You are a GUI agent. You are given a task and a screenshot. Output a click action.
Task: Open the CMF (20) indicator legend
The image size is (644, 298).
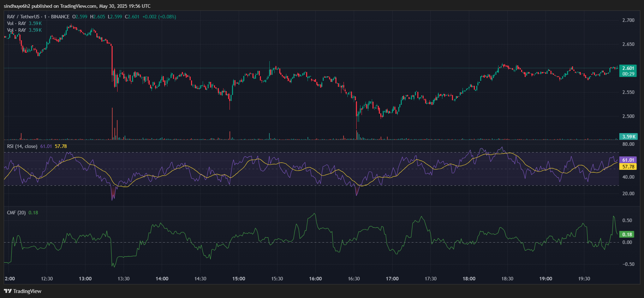point(16,213)
